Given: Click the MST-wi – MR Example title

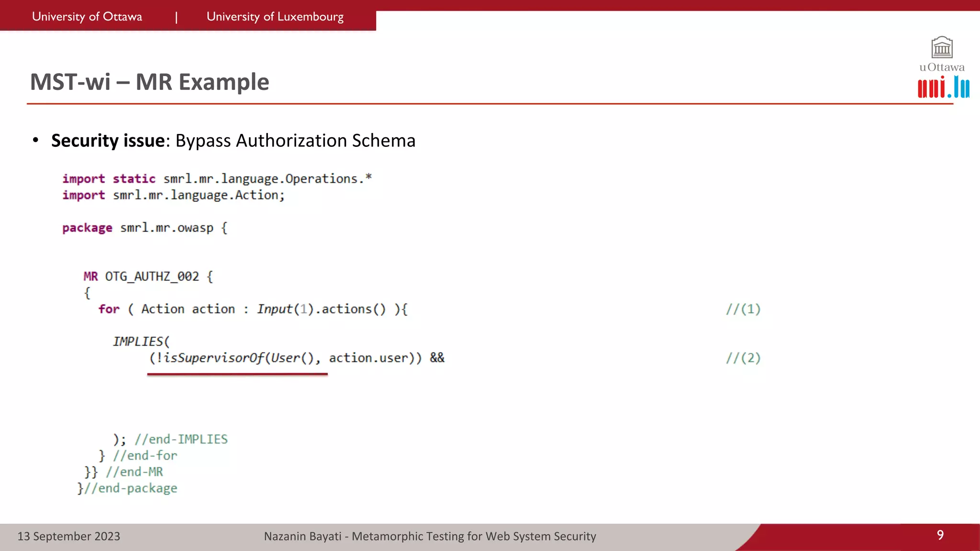Looking at the screenshot, I should pos(149,82).
